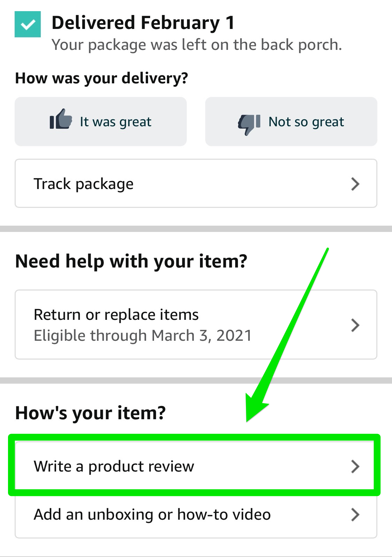Click "Eligible through March 3, 2021" text
The width and height of the screenshot is (392, 557).
tap(143, 336)
